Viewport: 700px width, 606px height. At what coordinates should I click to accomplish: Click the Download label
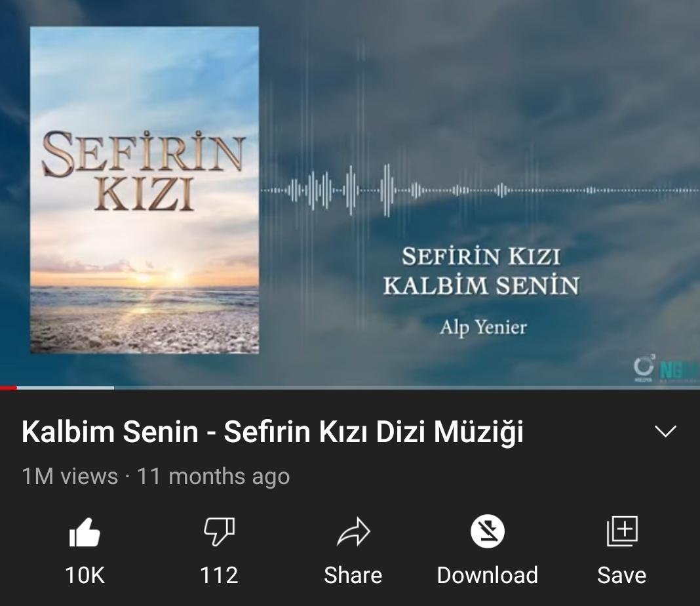[x=488, y=575]
